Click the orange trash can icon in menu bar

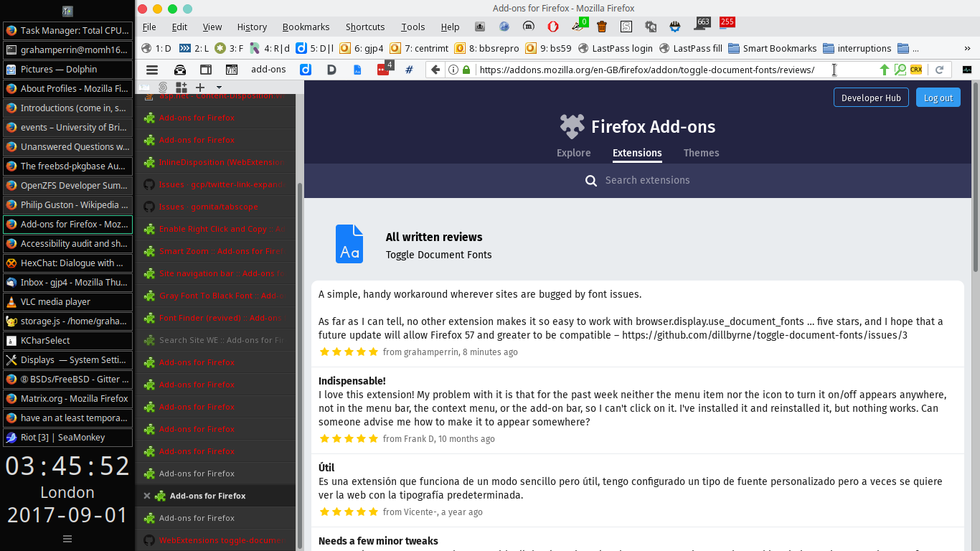pyautogui.click(x=602, y=27)
